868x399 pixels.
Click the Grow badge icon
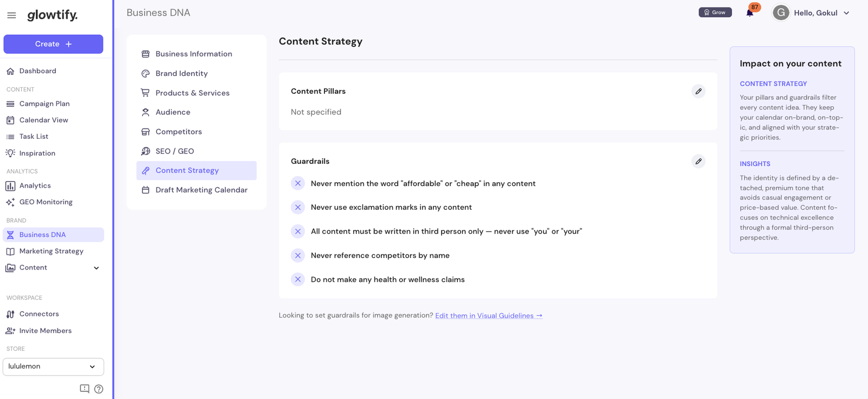point(715,12)
